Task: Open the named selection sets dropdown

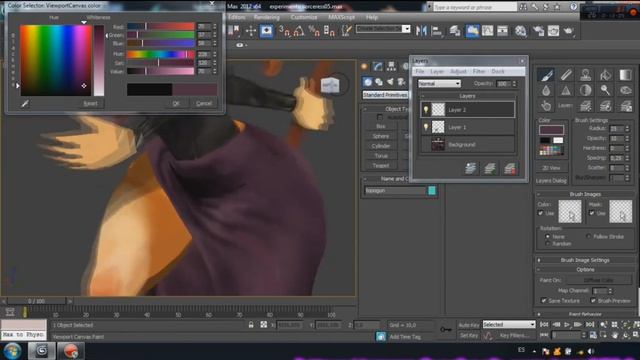Action: coord(383,29)
